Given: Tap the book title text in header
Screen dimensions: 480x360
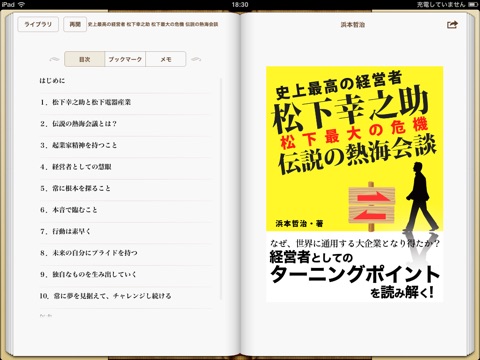Looking at the screenshot, I should pos(153,24).
